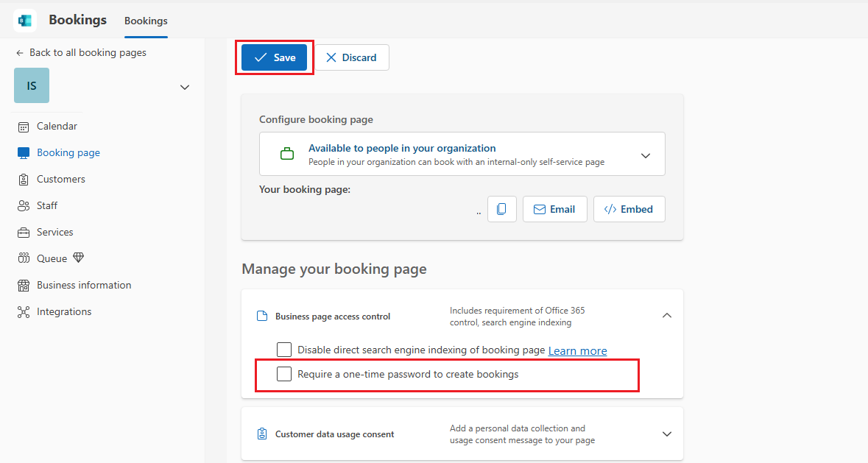This screenshot has height=463, width=868.
Task: Click the Business information storefront icon
Action: point(24,286)
